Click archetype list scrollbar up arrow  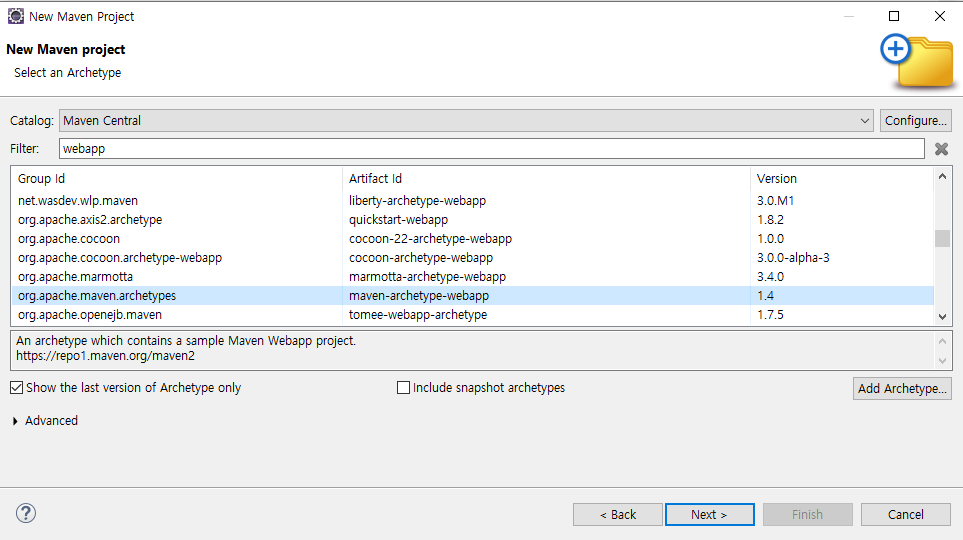click(x=943, y=177)
